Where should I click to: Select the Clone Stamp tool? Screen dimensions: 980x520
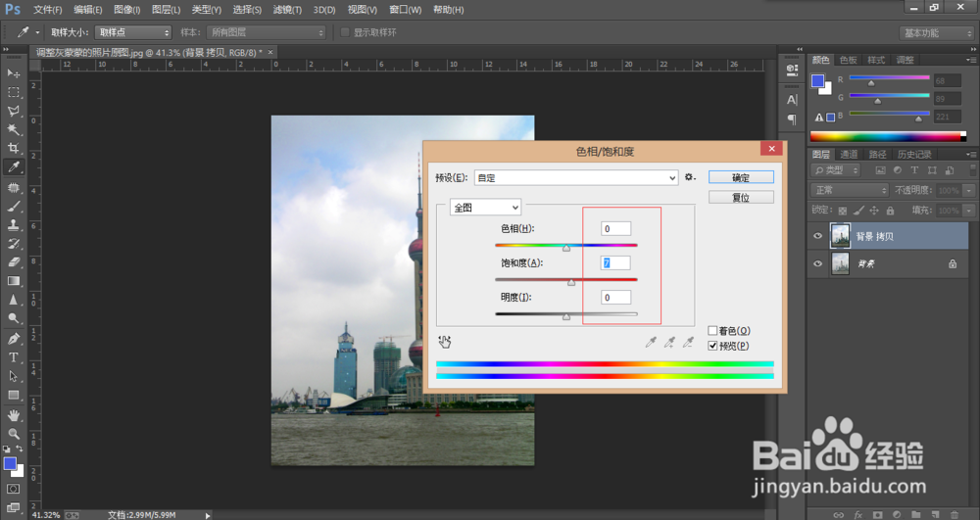point(13,224)
